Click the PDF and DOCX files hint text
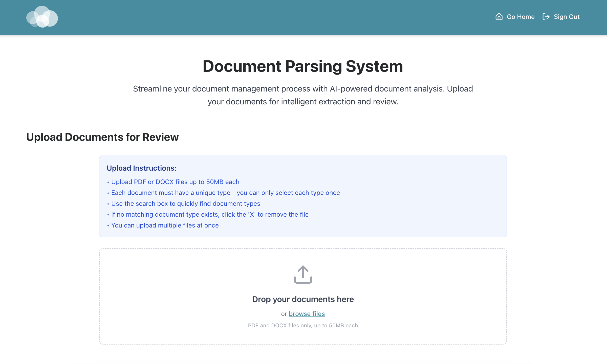 click(303, 325)
